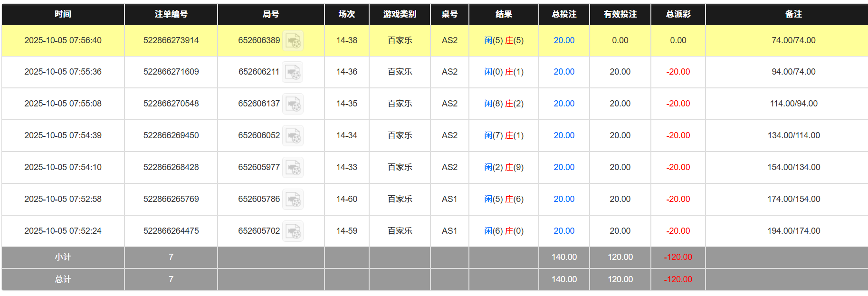Click replay icon for round 652605977
The height and width of the screenshot is (296, 868).
(x=293, y=168)
